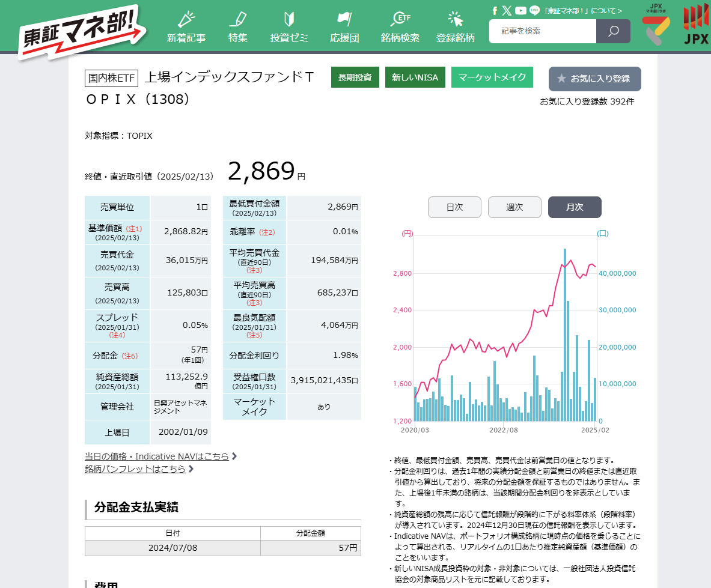The height and width of the screenshot is (588, 711).
Task: Click the closing price 2,869円
Action: (x=266, y=171)
